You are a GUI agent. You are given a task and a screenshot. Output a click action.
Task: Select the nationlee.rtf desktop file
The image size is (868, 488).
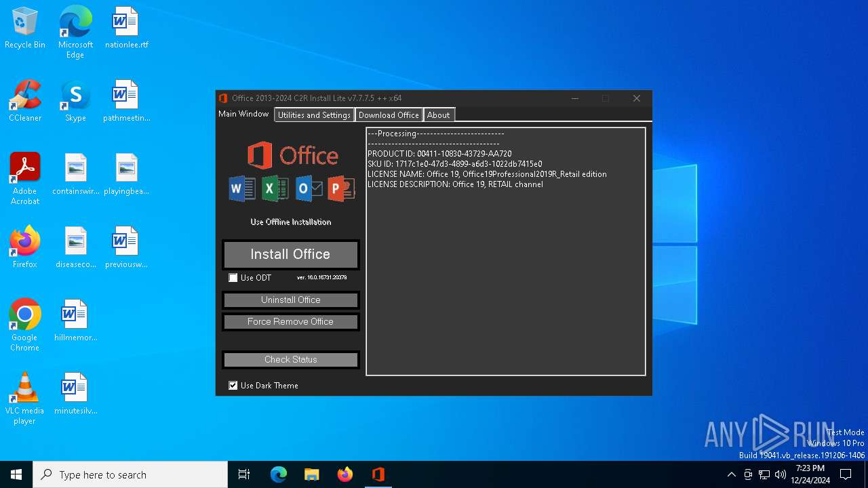126,28
